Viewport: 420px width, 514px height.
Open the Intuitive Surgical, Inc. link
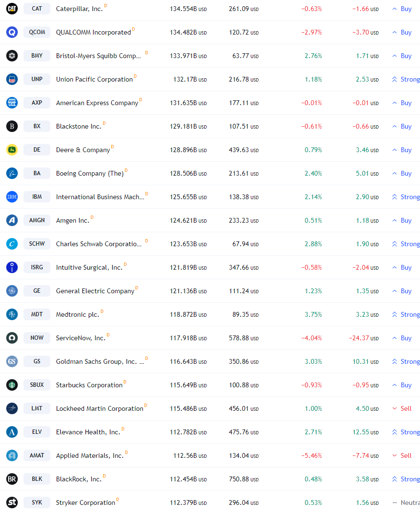[x=89, y=267]
